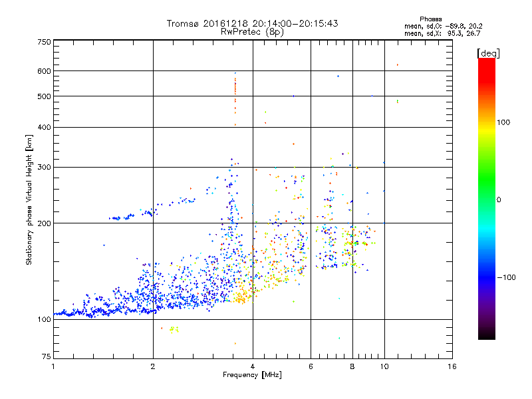Click the "1" frequency axis tick label
The width and height of the screenshot is (532, 399).
point(53,366)
